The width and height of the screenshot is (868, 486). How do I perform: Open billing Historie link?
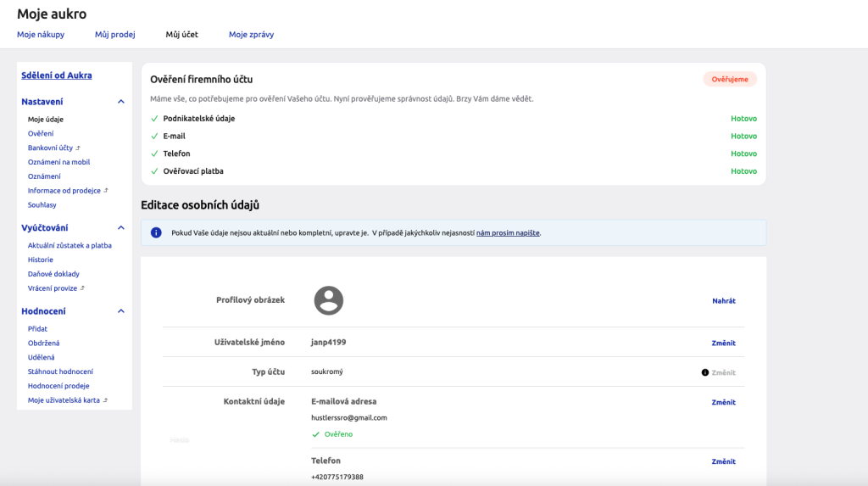(41, 260)
